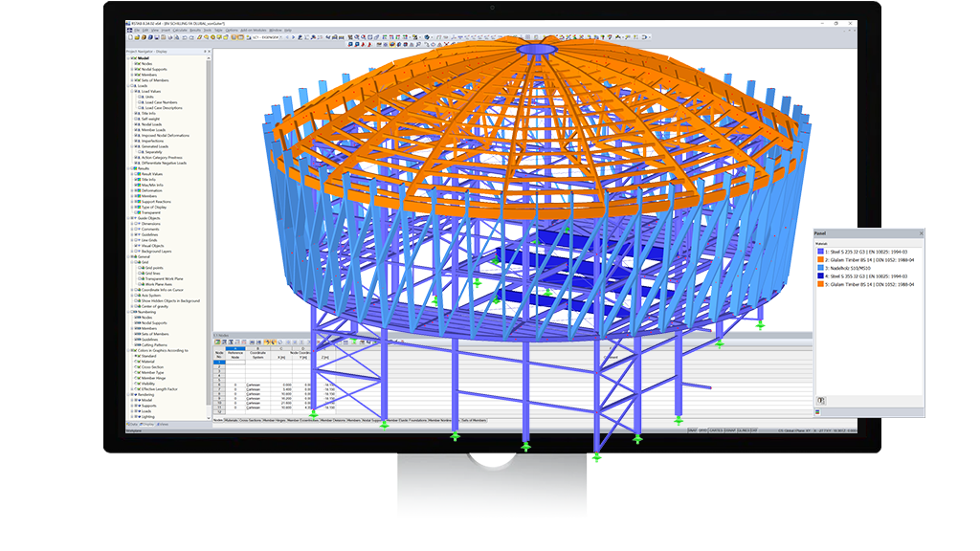Collapse the Numbering tree node
The width and height of the screenshot is (980, 551).
[128, 312]
